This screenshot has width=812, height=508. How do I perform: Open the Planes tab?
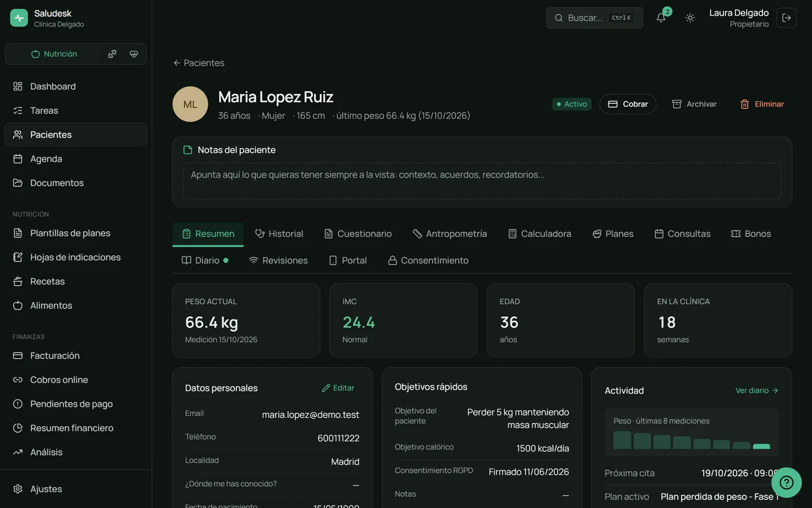tap(613, 234)
